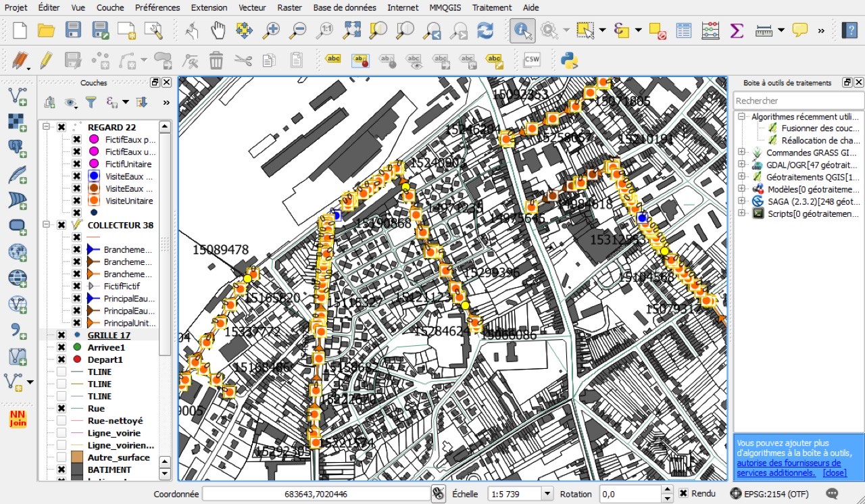Click the Statistical Summary sigma icon
Viewport: 865px width, 504px height.
pyautogui.click(x=737, y=30)
